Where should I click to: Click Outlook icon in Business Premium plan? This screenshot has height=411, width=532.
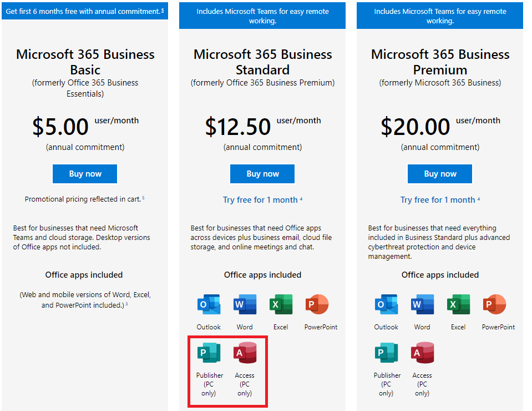point(387,304)
